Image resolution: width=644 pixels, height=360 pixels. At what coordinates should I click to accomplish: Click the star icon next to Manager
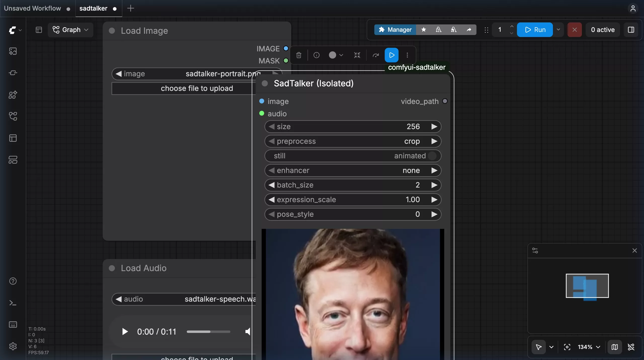click(x=424, y=30)
